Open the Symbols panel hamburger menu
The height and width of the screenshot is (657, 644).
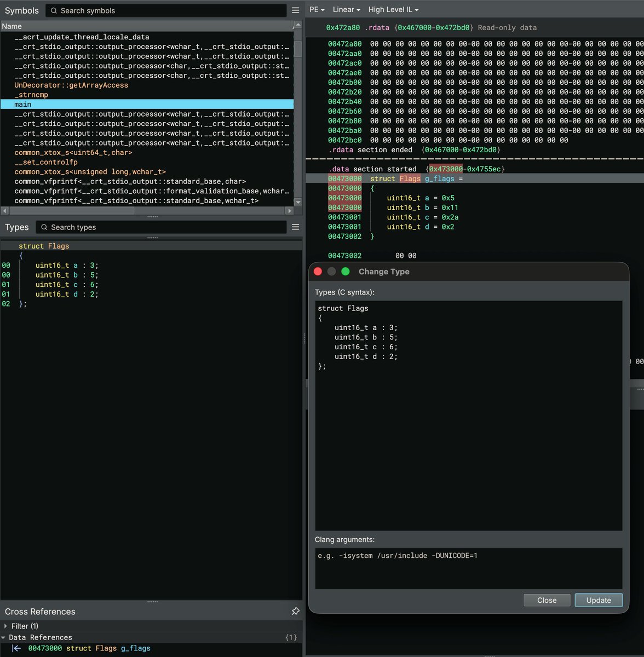(295, 10)
